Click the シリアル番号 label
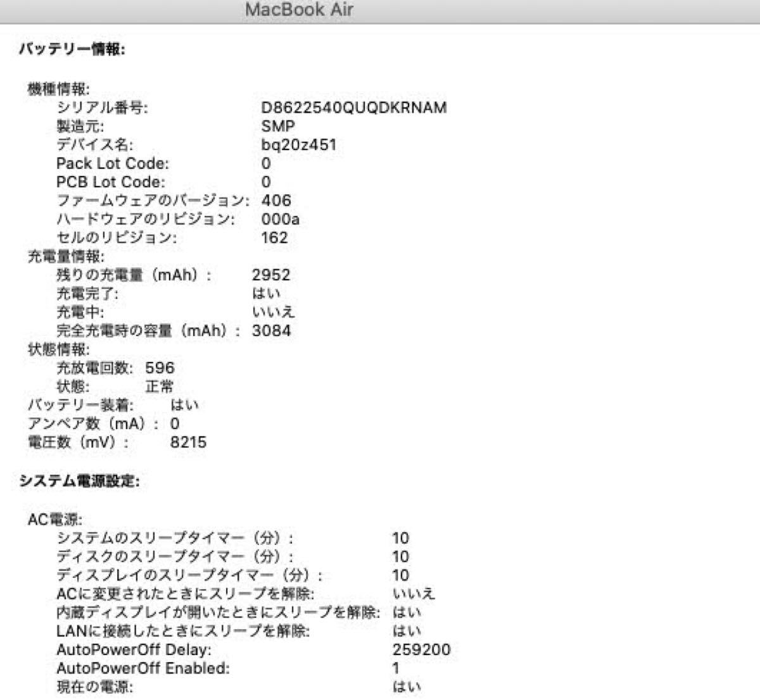The height and width of the screenshot is (700, 760). pos(102,107)
